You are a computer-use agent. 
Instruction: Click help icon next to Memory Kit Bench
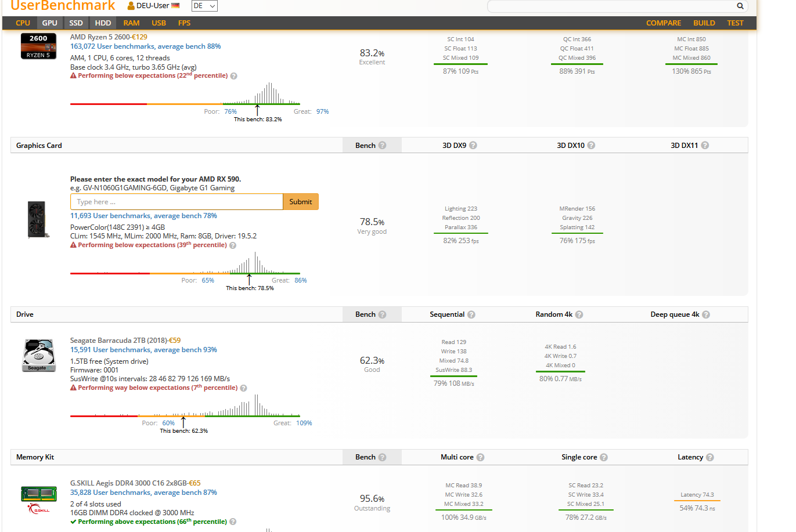coord(382,457)
